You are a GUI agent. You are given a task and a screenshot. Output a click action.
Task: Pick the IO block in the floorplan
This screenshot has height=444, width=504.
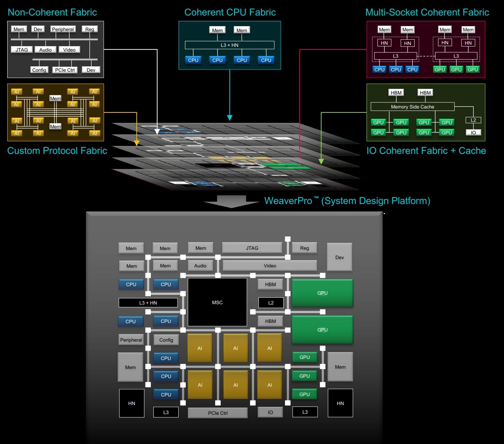pos(270,412)
